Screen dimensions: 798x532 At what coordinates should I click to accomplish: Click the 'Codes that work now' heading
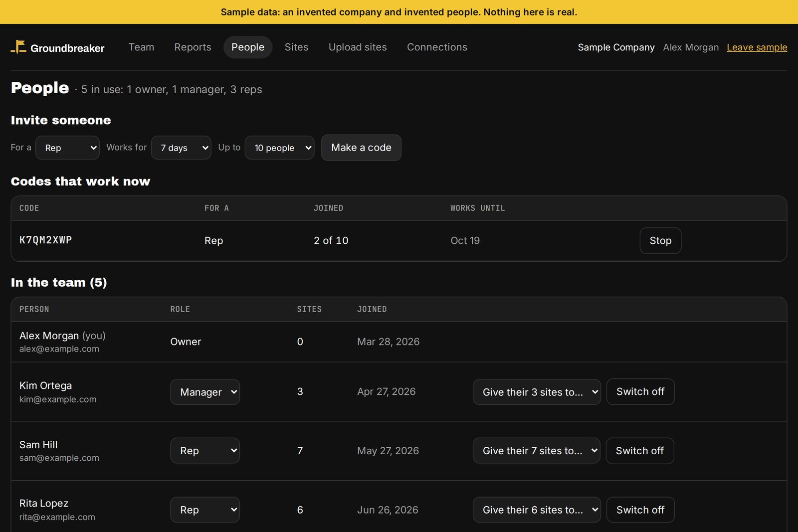point(80,181)
